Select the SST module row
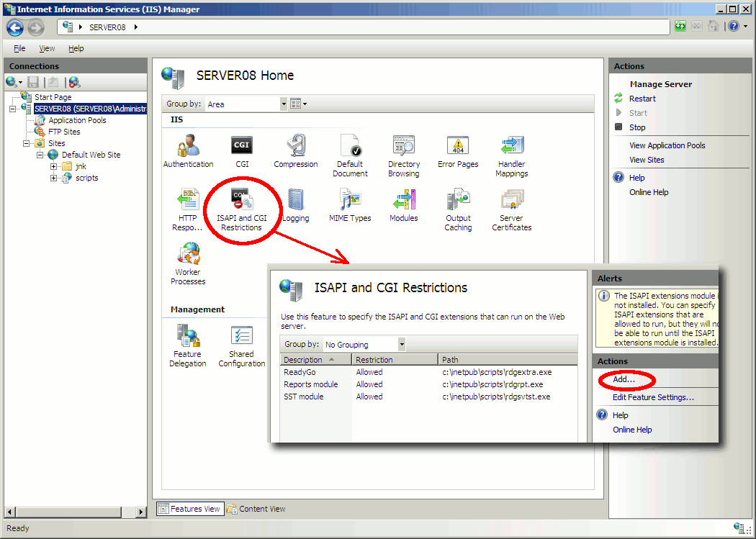756x539 pixels. [x=428, y=397]
